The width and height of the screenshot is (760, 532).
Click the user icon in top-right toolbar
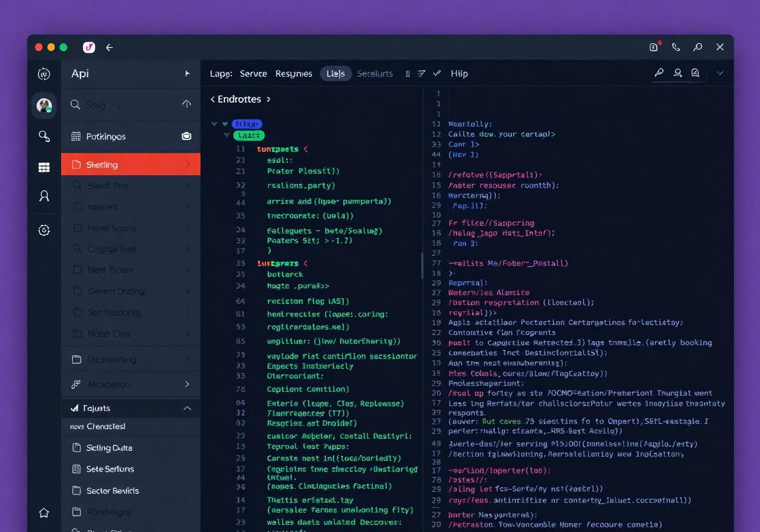[677, 72]
